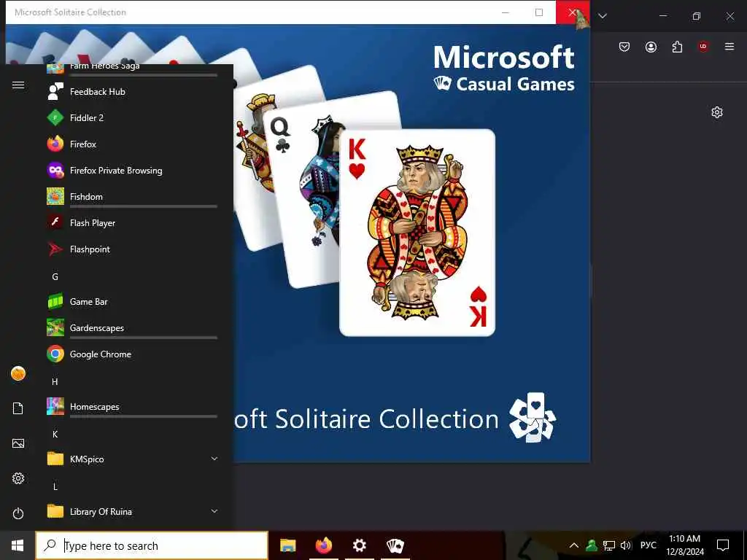The height and width of the screenshot is (560, 747).
Task: Open Google Chrome from the Start menu
Action: [x=133, y=354]
